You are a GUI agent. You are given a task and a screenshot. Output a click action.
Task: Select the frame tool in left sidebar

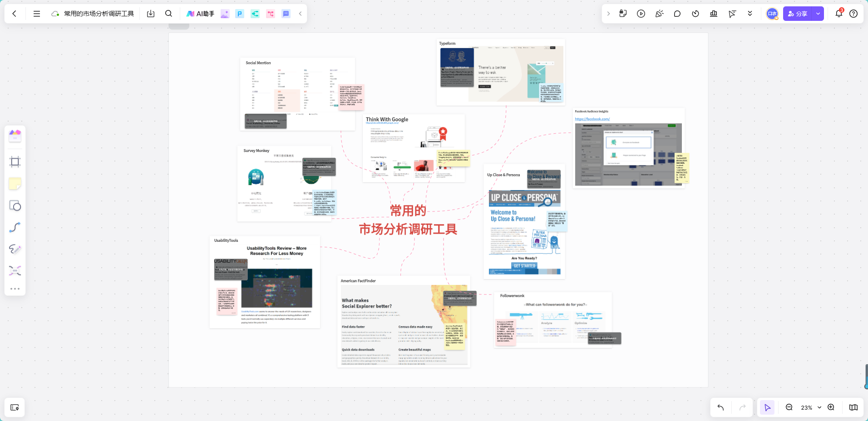15,162
